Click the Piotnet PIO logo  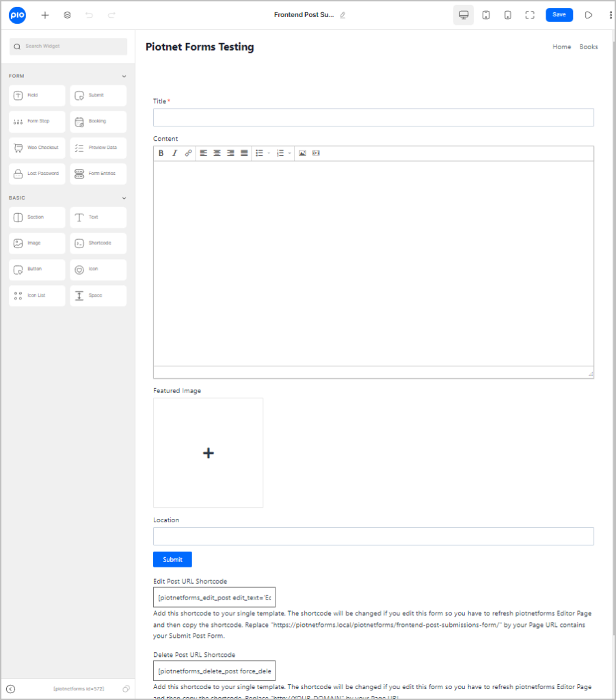tap(17, 15)
